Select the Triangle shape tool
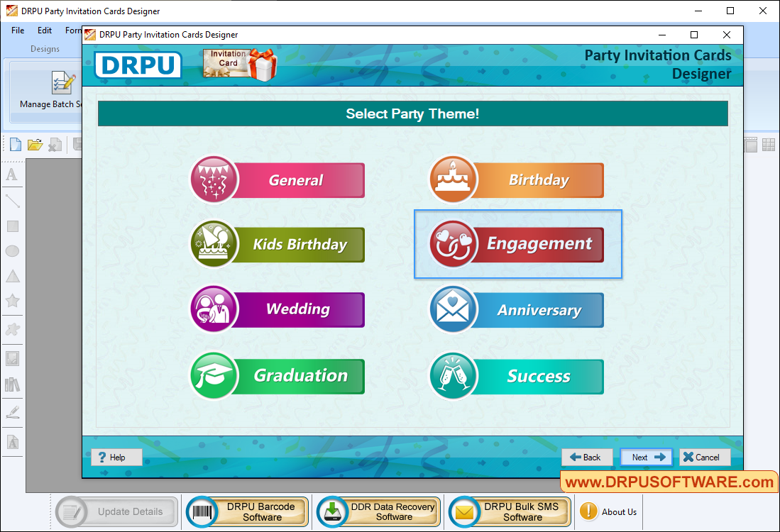The width and height of the screenshot is (780, 532). pyautogui.click(x=12, y=276)
